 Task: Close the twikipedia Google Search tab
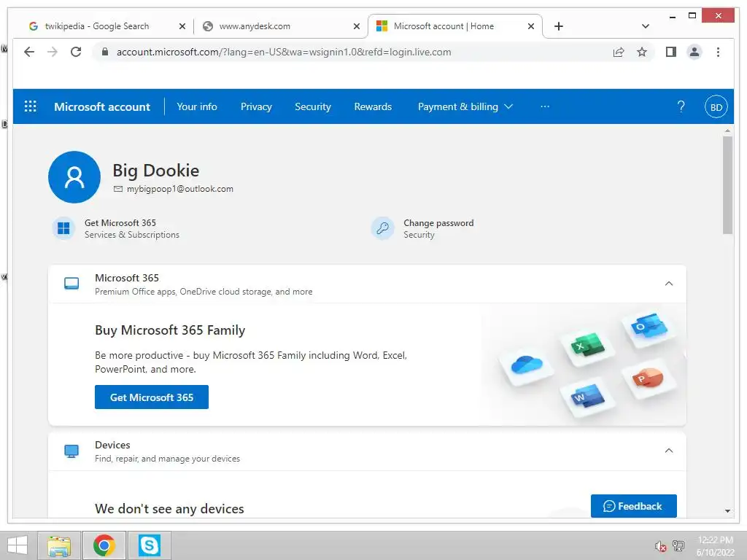tap(182, 26)
